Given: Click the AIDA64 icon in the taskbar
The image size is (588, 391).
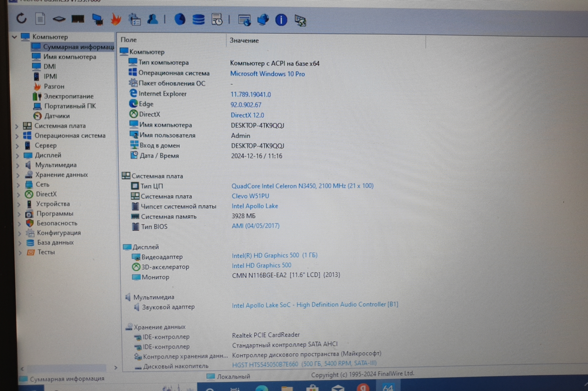Looking at the screenshot, I should pos(388,387).
